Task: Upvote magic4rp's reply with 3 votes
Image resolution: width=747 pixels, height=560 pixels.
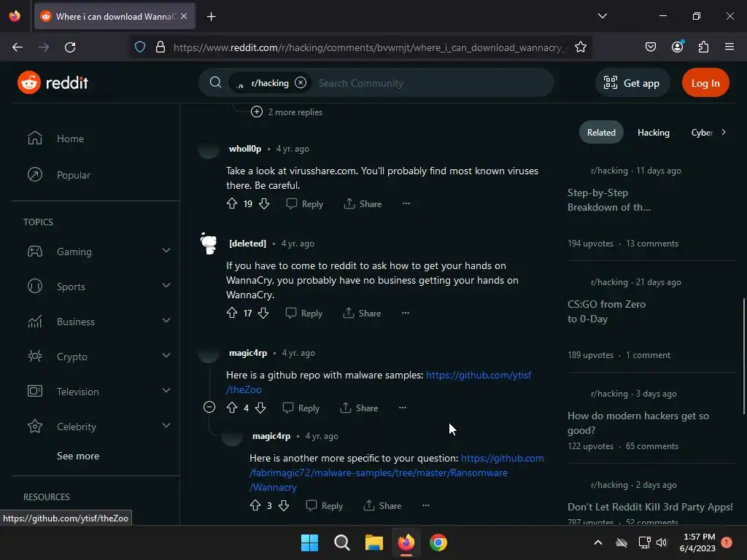Action: tap(255, 505)
